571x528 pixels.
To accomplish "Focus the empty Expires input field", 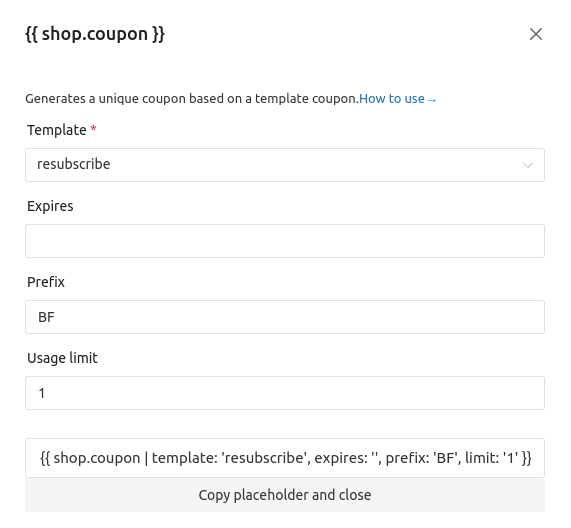I will [285, 241].
